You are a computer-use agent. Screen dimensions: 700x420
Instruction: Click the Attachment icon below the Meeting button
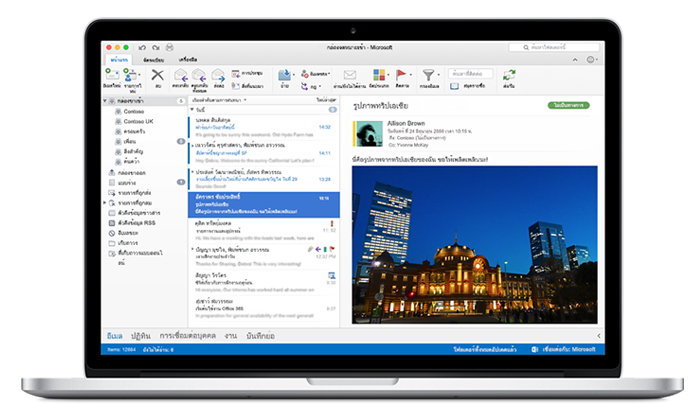click(235, 86)
